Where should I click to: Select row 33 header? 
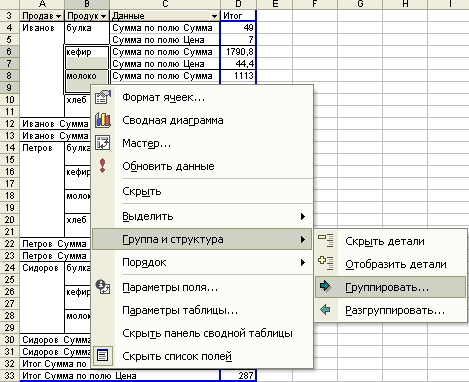(10, 376)
